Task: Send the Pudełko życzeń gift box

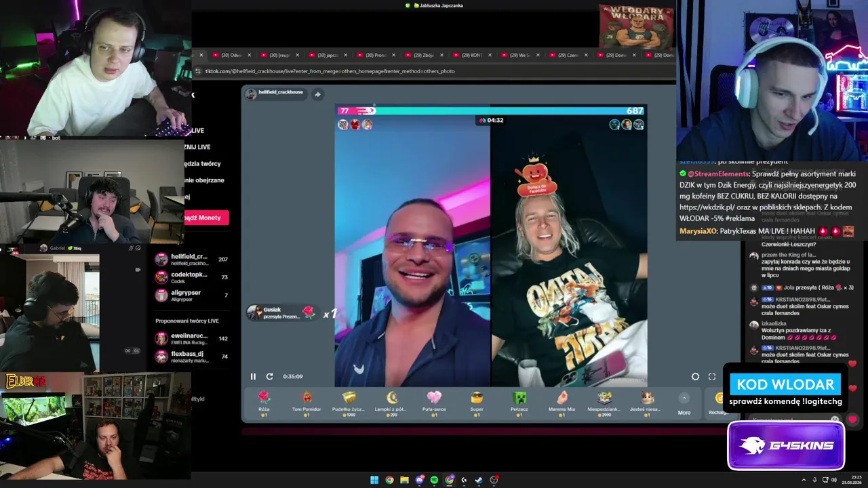Action: [349, 403]
